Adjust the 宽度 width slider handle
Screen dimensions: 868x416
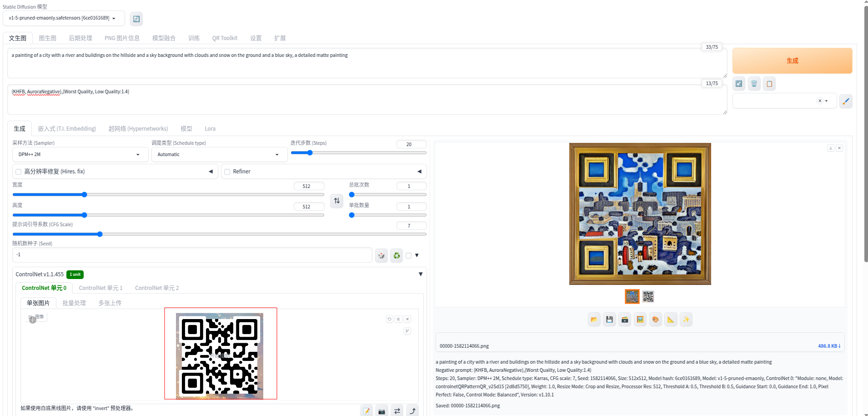[x=85, y=195]
